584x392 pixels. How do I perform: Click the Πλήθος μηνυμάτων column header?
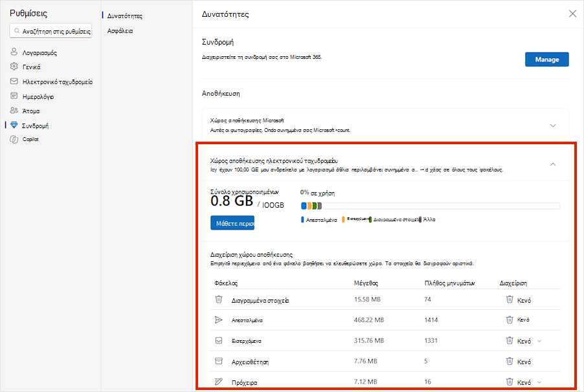(449, 283)
